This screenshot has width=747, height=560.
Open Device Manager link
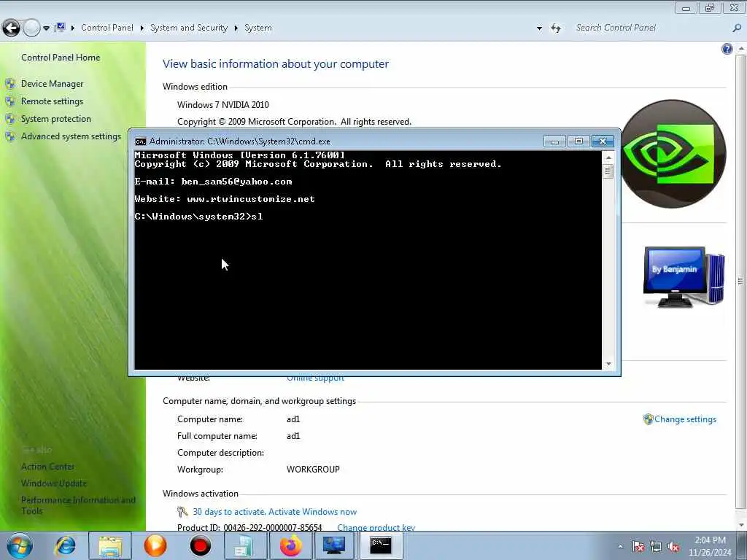point(52,84)
